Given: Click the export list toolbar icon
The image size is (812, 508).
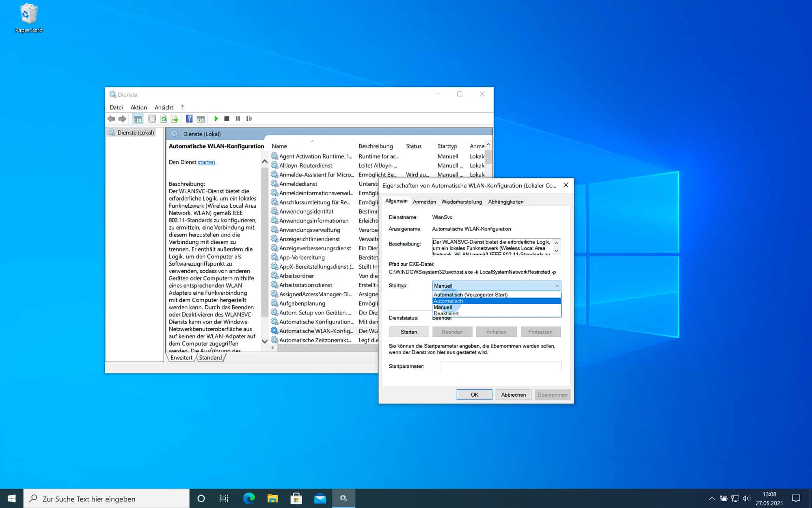Looking at the screenshot, I should [174, 118].
